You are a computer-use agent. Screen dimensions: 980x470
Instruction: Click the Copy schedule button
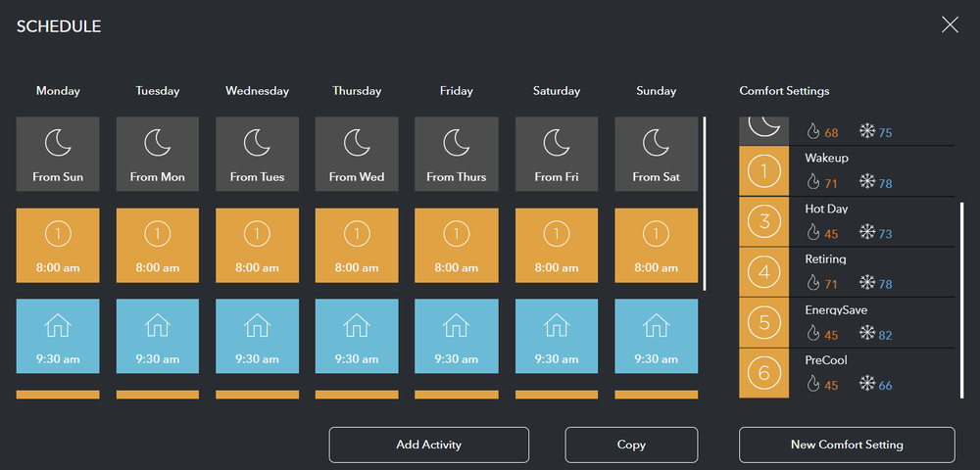(x=631, y=446)
